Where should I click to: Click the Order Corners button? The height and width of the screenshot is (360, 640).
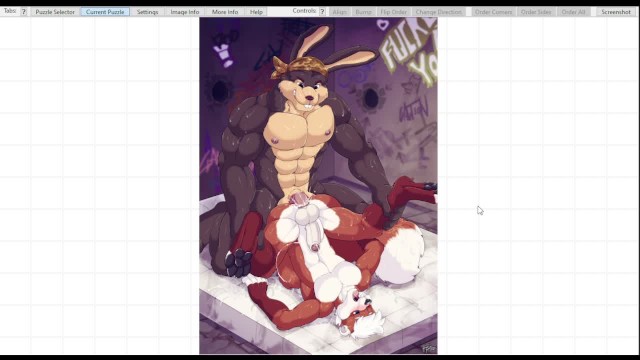[493, 12]
